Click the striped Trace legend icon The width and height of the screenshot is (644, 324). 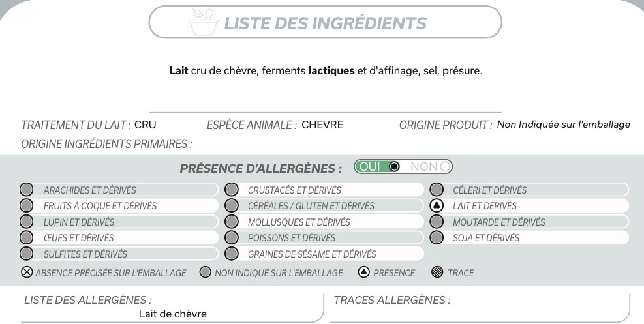[x=437, y=272]
